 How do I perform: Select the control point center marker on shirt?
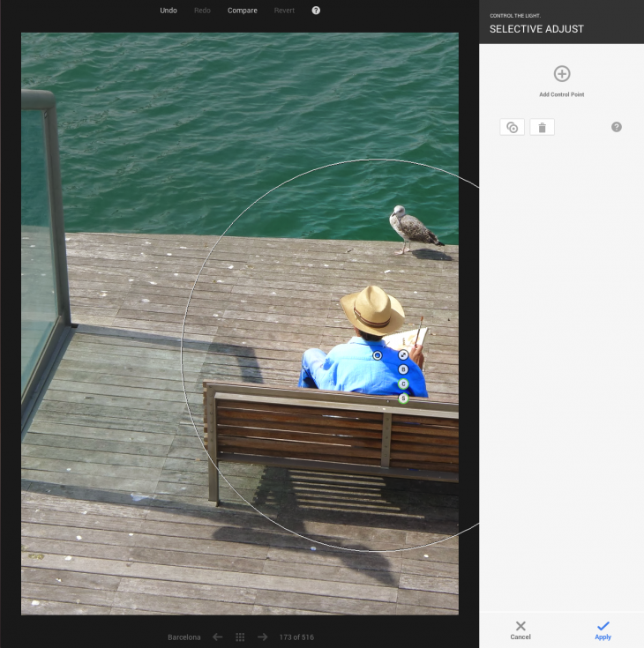click(378, 355)
